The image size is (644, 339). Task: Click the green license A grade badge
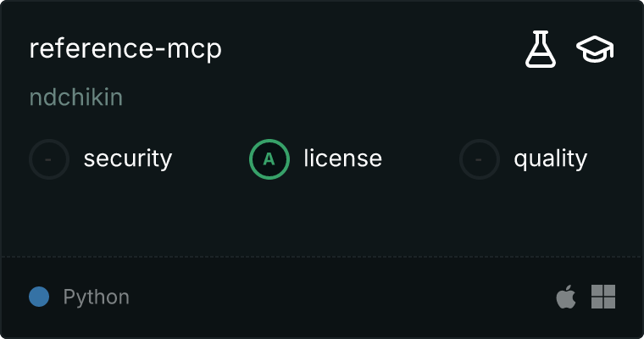coord(269,159)
